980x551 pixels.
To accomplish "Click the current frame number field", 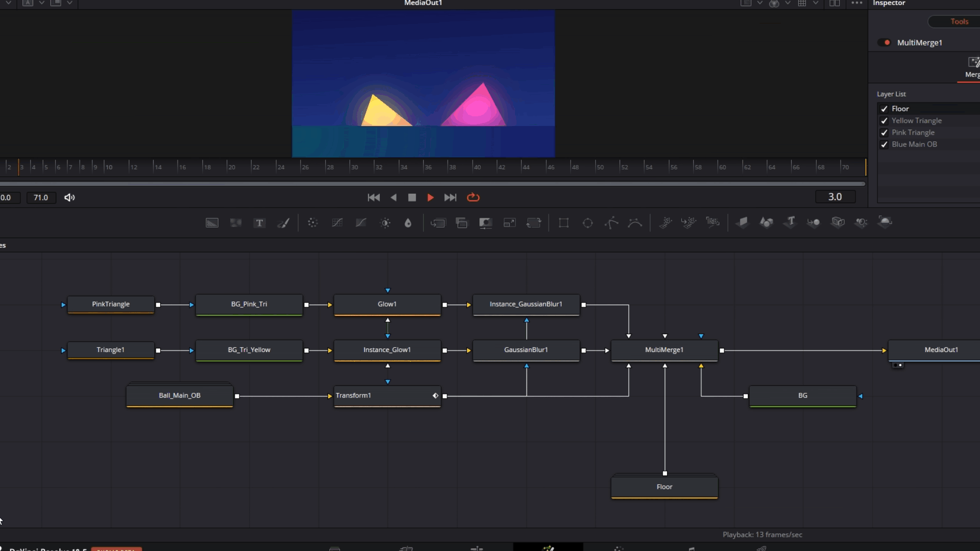I will pyautogui.click(x=835, y=197).
